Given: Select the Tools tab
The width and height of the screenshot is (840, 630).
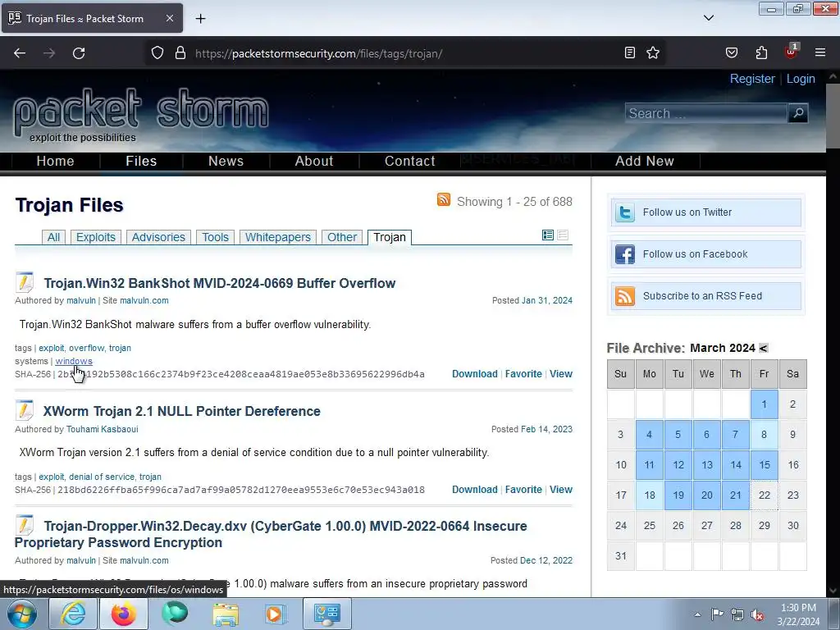Looking at the screenshot, I should tap(216, 237).
